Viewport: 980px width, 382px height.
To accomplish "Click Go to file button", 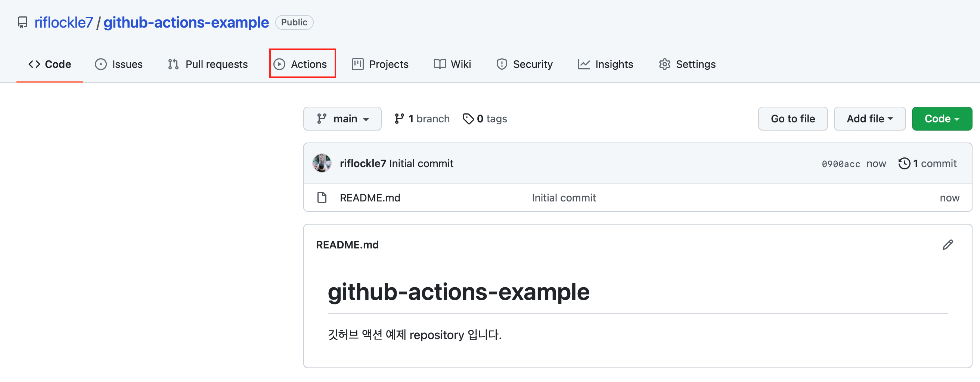I will click(x=793, y=119).
